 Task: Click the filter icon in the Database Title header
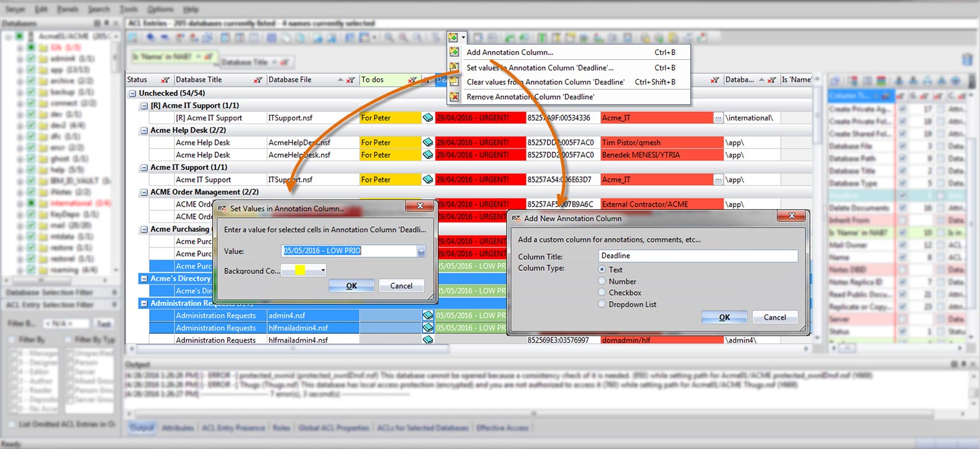[x=258, y=80]
